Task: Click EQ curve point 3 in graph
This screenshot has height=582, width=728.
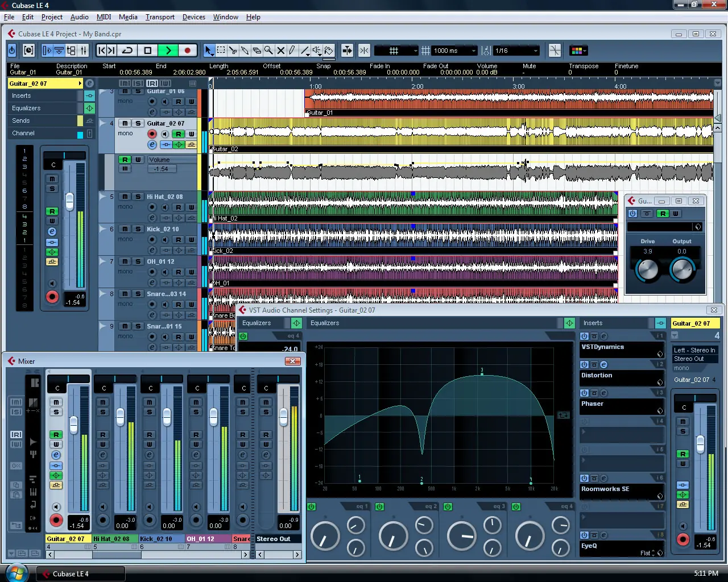Action: point(482,373)
